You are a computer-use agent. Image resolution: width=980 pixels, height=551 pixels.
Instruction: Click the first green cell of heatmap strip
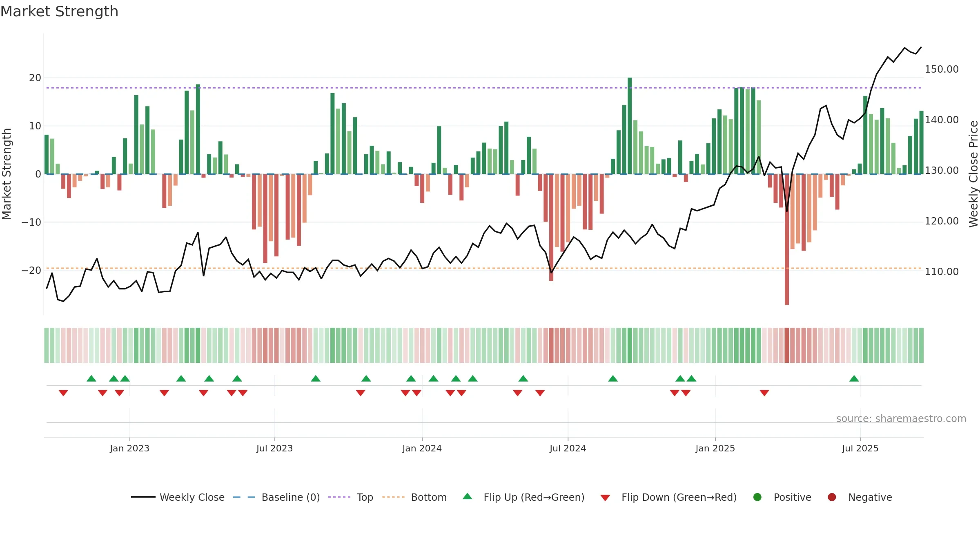click(x=47, y=345)
